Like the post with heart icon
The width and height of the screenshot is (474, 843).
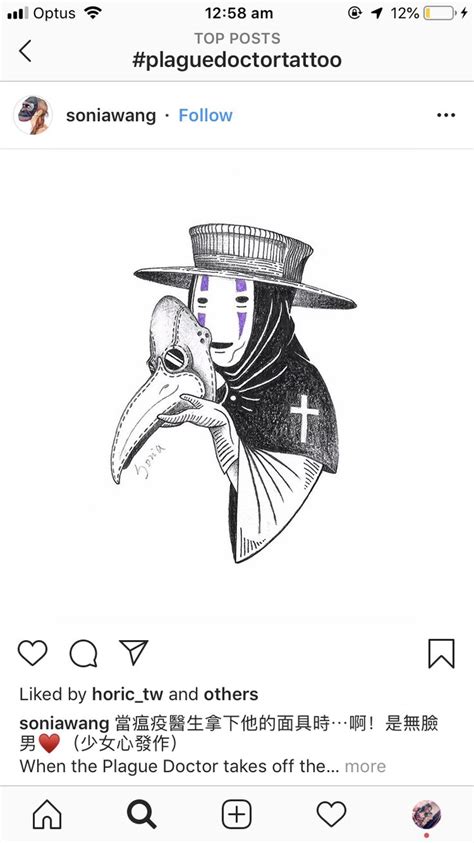33,653
